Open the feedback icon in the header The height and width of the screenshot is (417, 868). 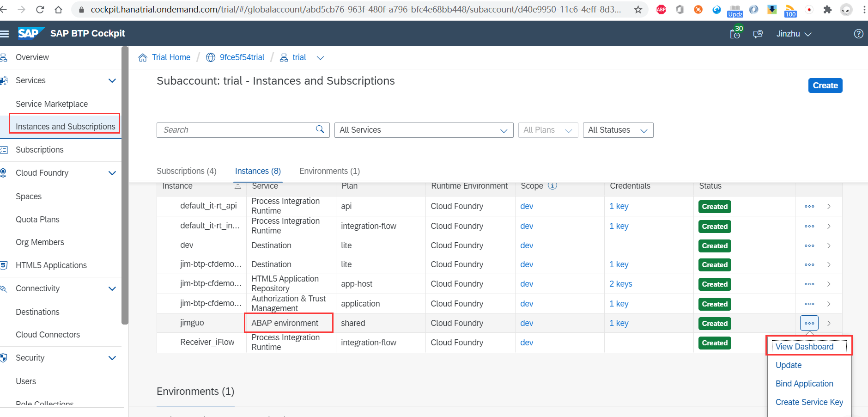tap(758, 33)
